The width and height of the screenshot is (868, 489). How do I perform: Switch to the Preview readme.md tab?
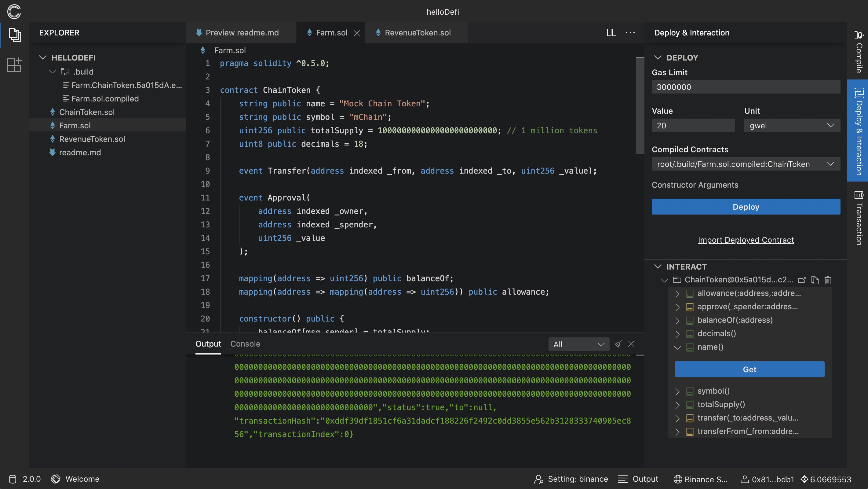pos(241,33)
